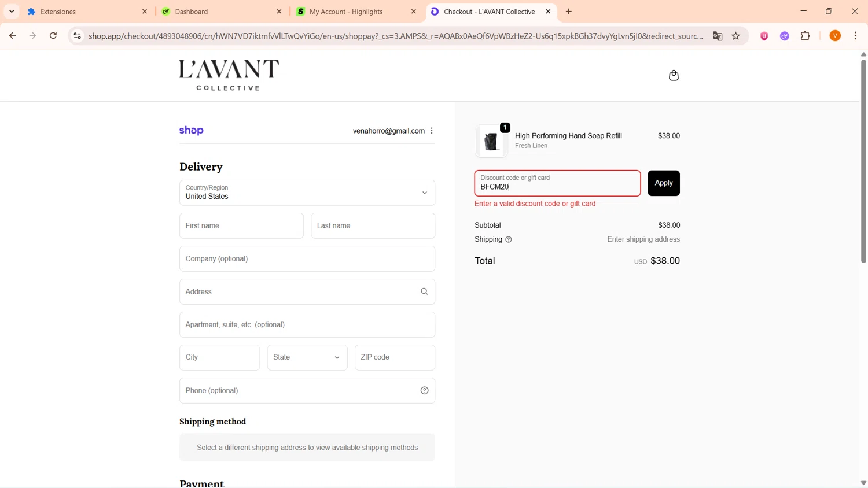Click the Subtotal $38.00 value
Image resolution: width=868 pixels, height=488 pixels.
(x=669, y=225)
